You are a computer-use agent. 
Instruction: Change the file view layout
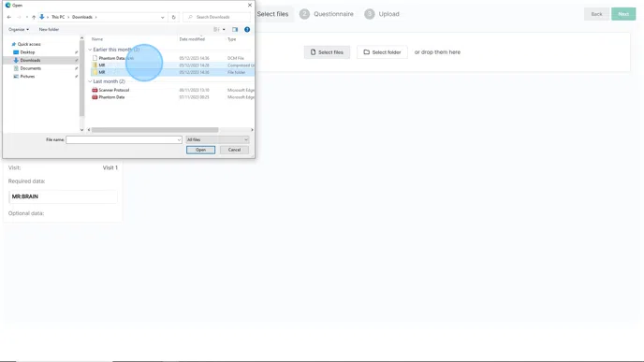(x=216, y=30)
